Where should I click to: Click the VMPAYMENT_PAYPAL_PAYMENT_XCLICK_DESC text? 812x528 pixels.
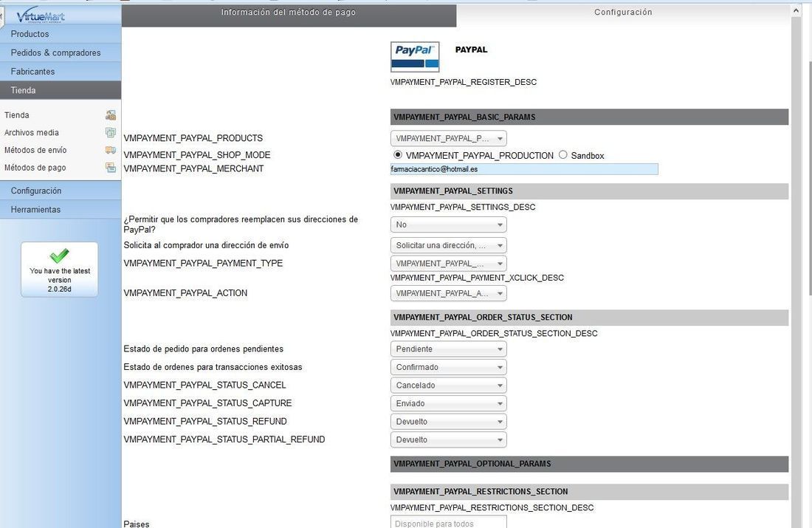coord(477,278)
